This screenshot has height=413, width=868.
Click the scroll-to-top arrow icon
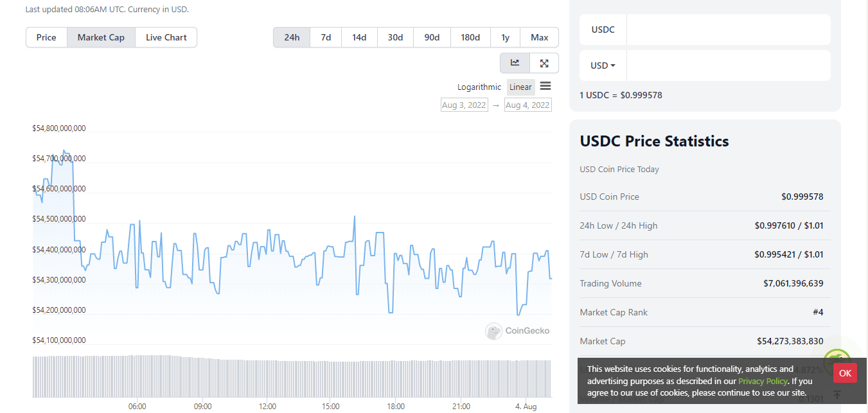[837, 395]
